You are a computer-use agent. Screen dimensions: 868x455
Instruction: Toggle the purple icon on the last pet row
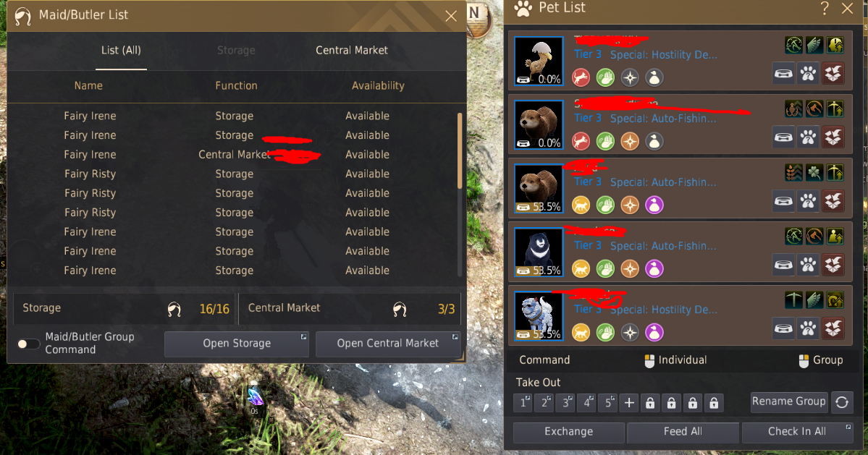[654, 332]
